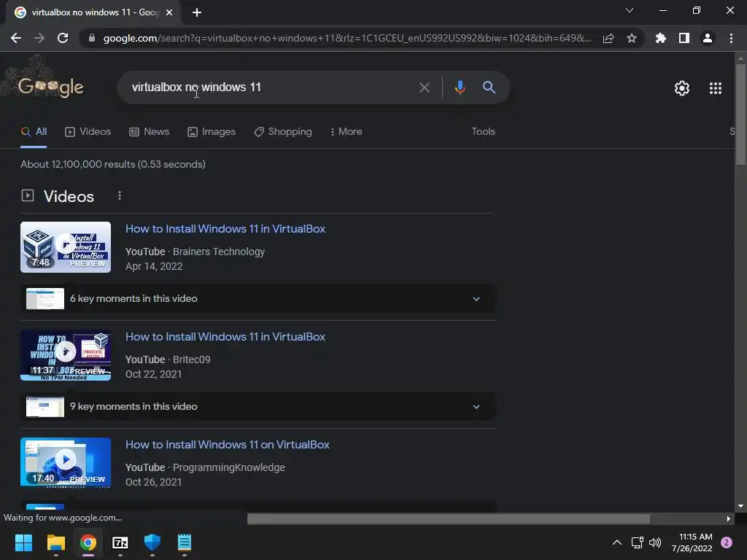Open the clock and calendar

tap(692, 542)
